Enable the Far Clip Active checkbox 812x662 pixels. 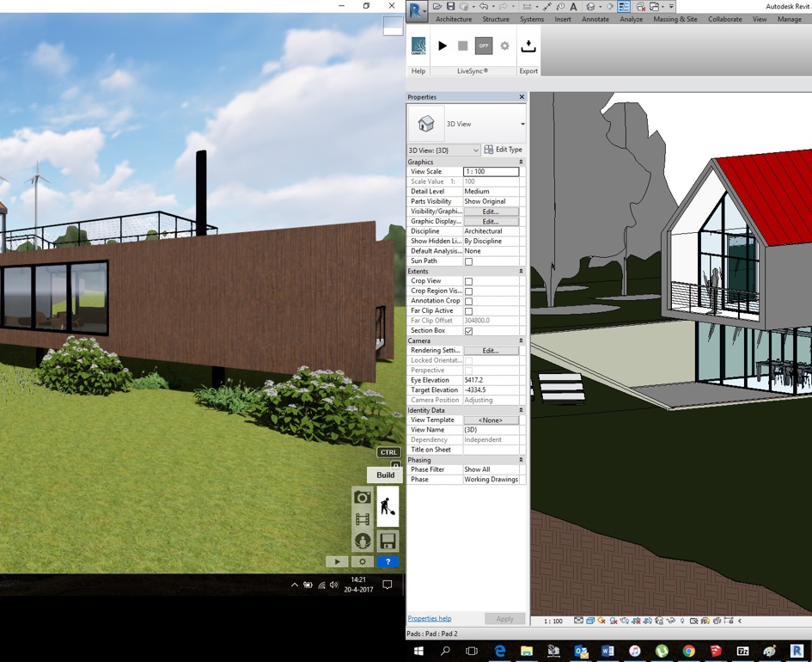(x=468, y=311)
